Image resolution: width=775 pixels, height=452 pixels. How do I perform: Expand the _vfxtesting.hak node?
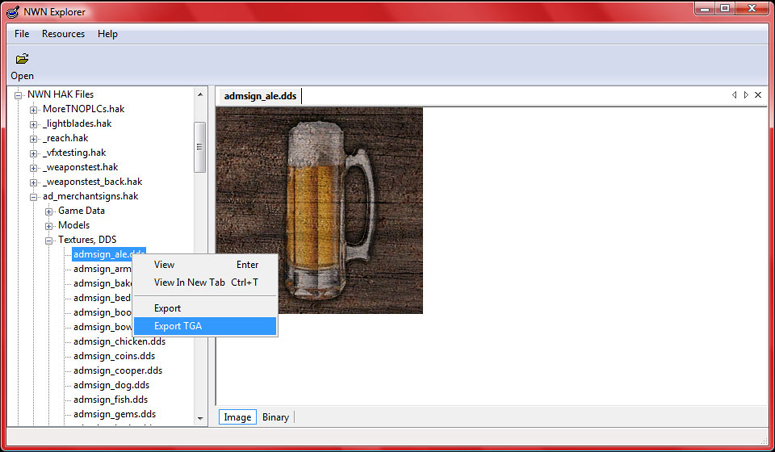click(34, 153)
